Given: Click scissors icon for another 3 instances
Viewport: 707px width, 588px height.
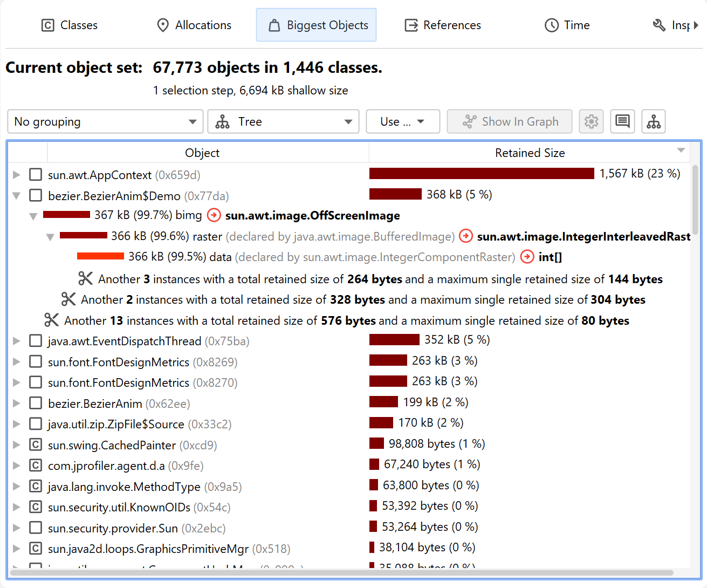Looking at the screenshot, I should [x=86, y=279].
